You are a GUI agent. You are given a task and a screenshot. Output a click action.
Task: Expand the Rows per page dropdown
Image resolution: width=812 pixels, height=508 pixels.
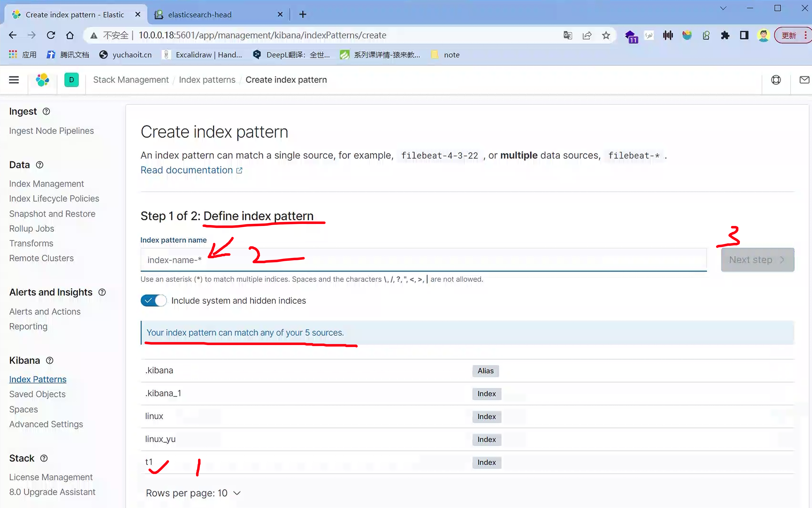click(193, 493)
